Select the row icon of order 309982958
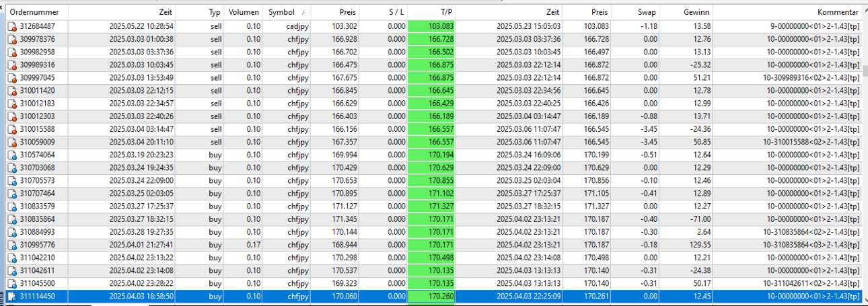Viewport: 868px width, 306px height. 11,52
